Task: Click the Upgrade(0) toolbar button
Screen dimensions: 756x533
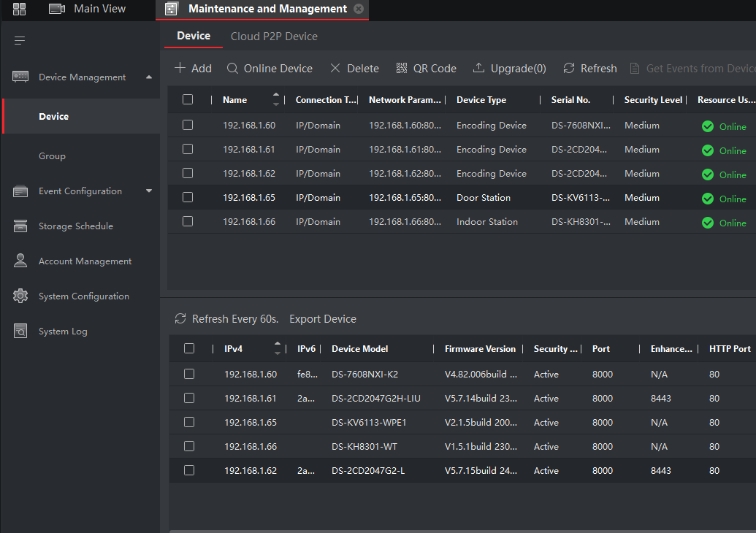Action: 509,69
